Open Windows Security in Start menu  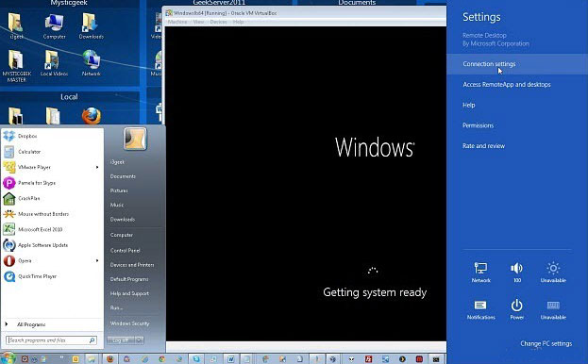[129, 323]
